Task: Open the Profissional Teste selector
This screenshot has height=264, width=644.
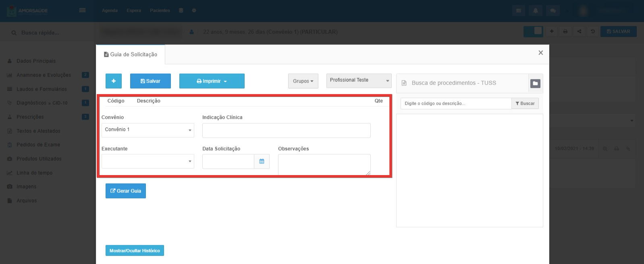Action: point(359,80)
